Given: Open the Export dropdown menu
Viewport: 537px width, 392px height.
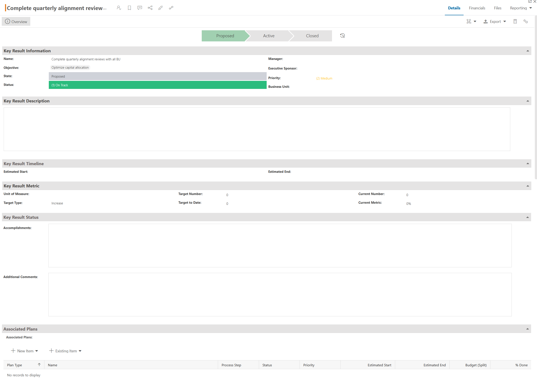Looking at the screenshot, I should (495, 22).
